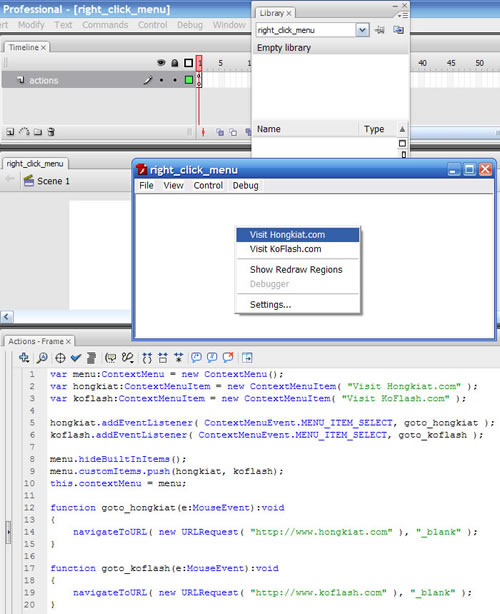The width and height of the screenshot is (500, 614).
Task: Click the Check syntax checkmark icon
Action: (x=76, y=357)
